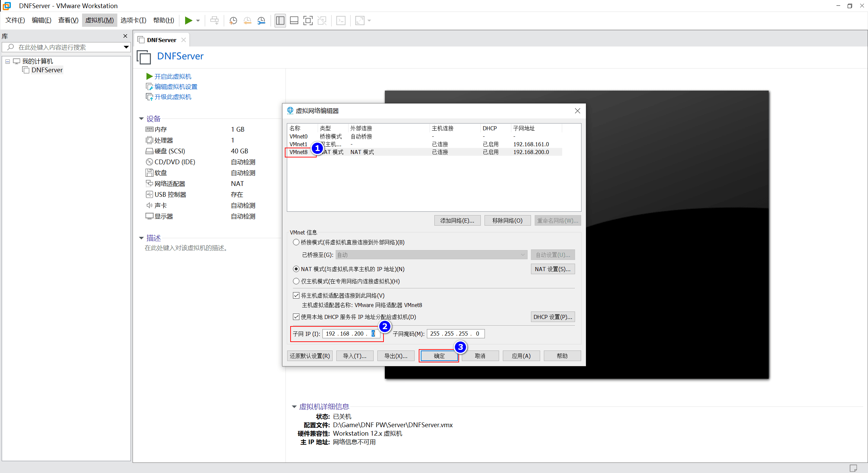Viewport: 868px width, 473px height.
Task: Select DNFServer in the library tree
Action: tap(47, 70)
